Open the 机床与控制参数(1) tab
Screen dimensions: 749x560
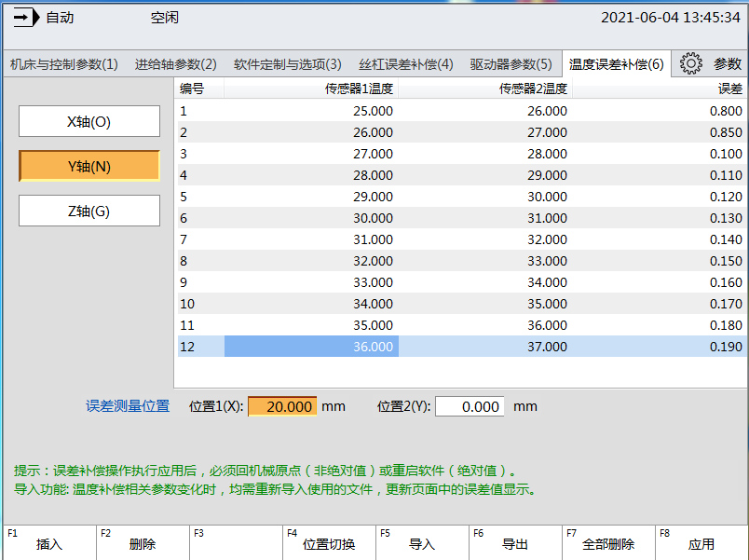pyautogui.click(x=64, y=64)
